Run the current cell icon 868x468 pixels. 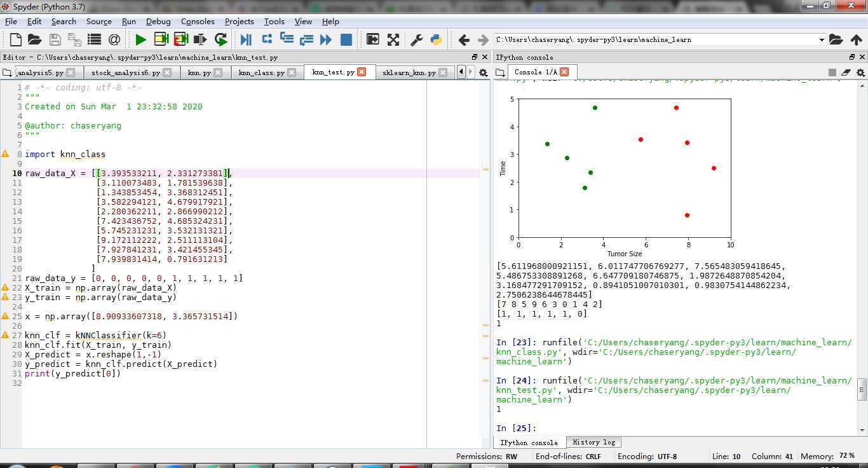click(161, 39)
